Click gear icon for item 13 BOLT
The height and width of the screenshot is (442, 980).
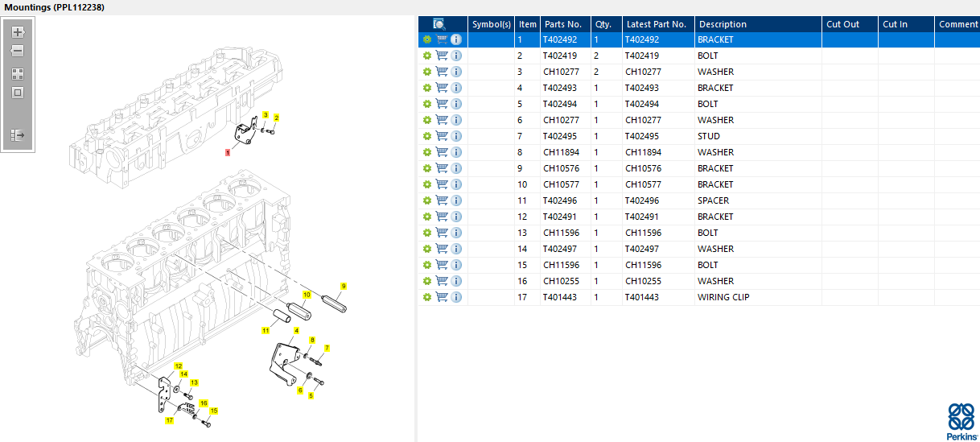(x=427, y=233)
